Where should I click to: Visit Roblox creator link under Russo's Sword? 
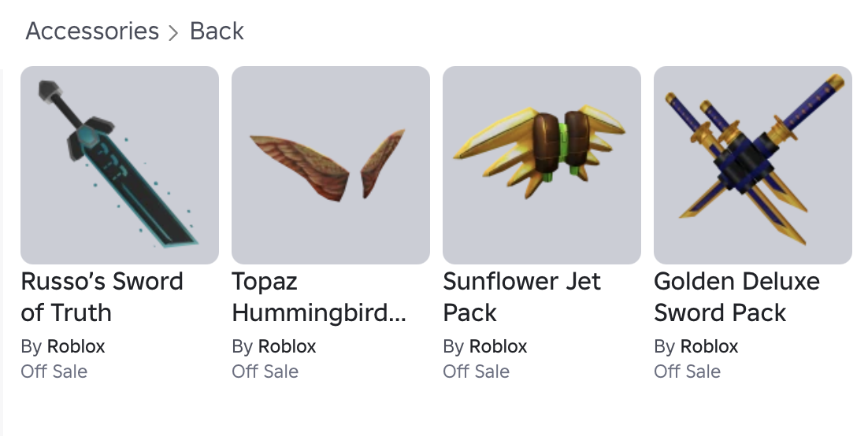point(76,346)
